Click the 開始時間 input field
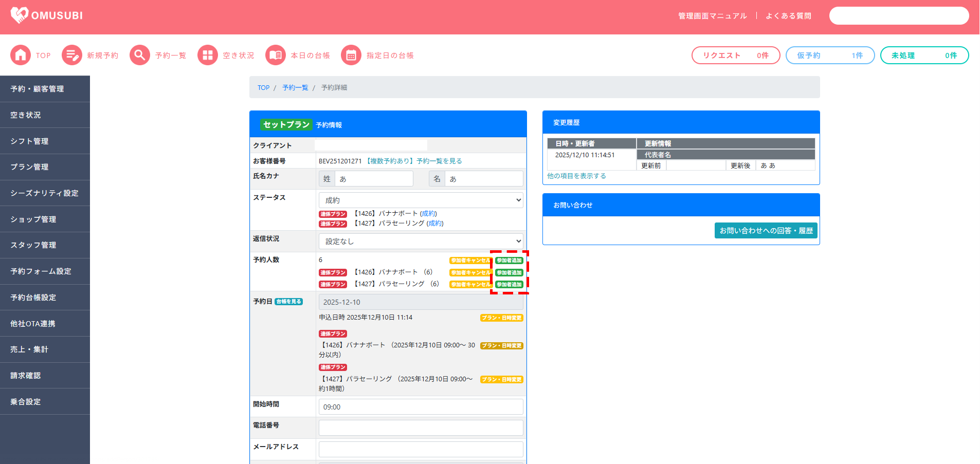 tap(421, 407)
